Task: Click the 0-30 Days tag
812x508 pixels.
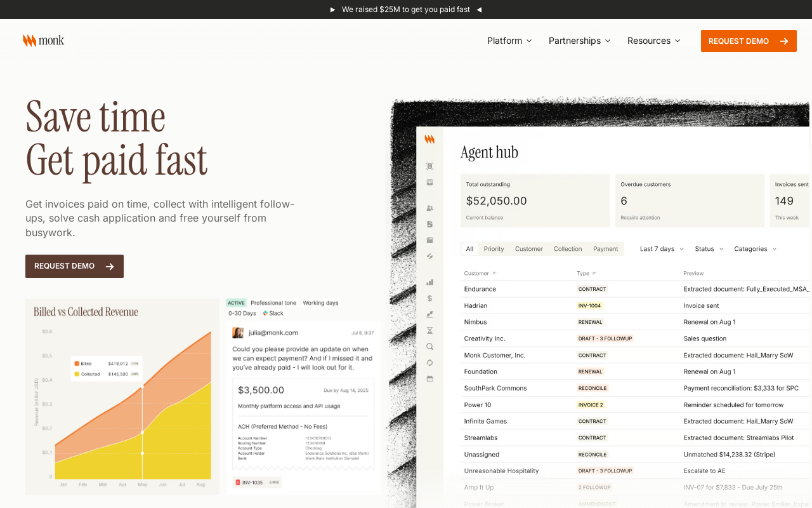Action: (242, 313)
